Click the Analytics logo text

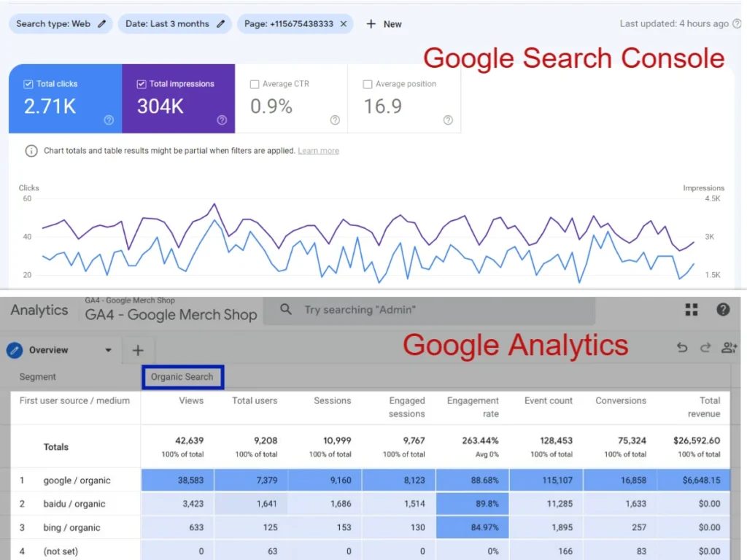(39, 310)
